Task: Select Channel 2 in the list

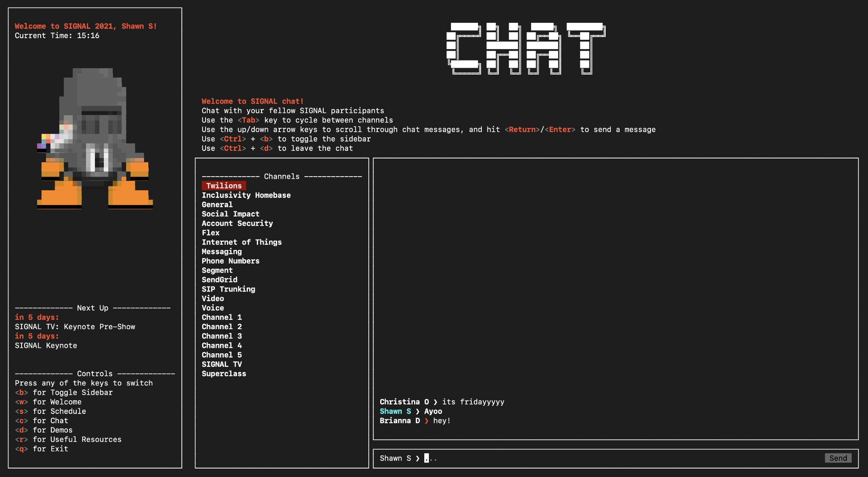Action: click(222, 327)
